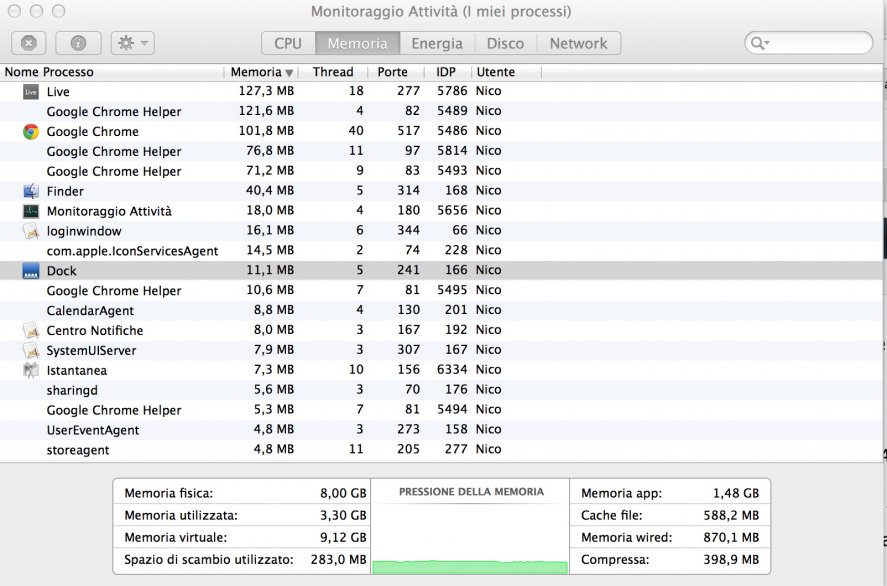Click the Compressa value 398,9 MB

click(x=731, y=559)
